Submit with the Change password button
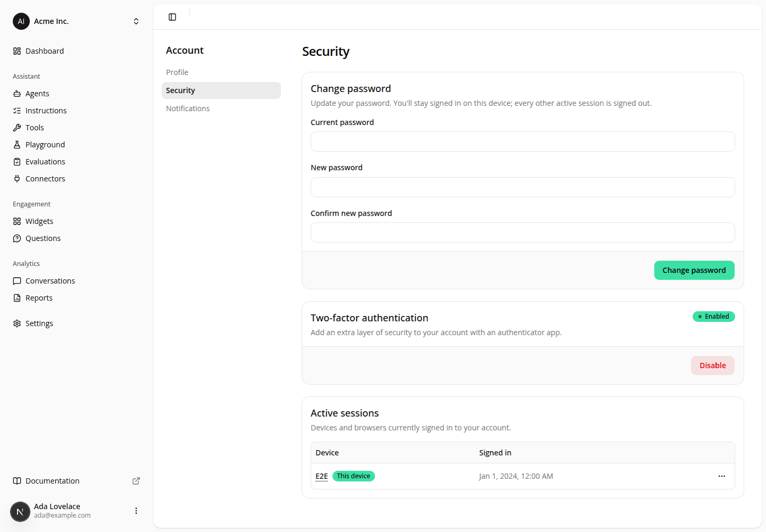This screenshot has width=766, height=532. click(694, 270)
